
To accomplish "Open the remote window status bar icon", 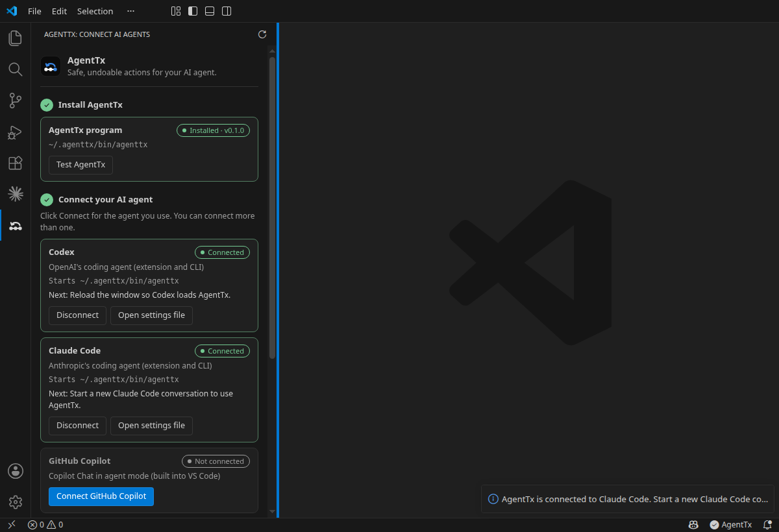I will pos(11,525).
